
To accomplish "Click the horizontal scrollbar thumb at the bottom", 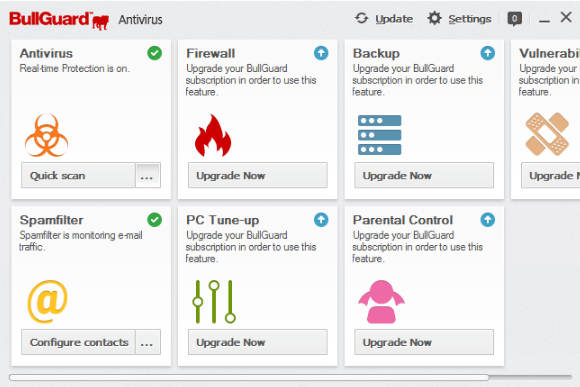I will pos(249,377).
